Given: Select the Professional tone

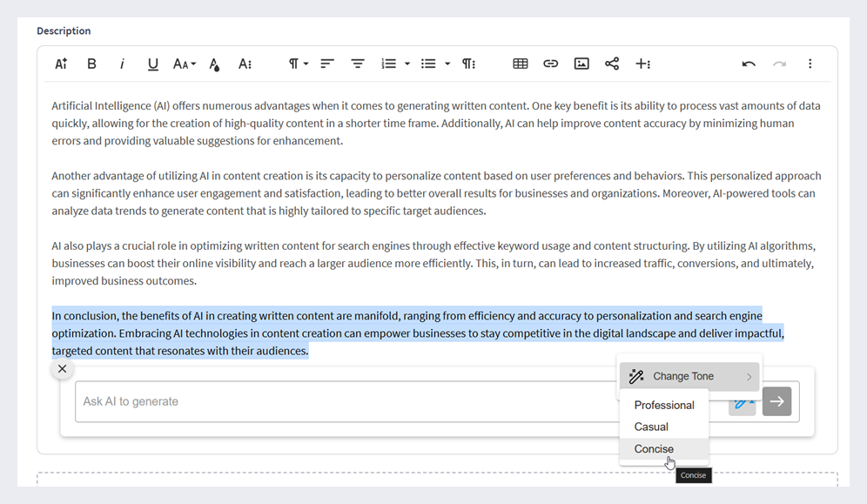Looking at the screenshot, I should click(x=664, y=405).
